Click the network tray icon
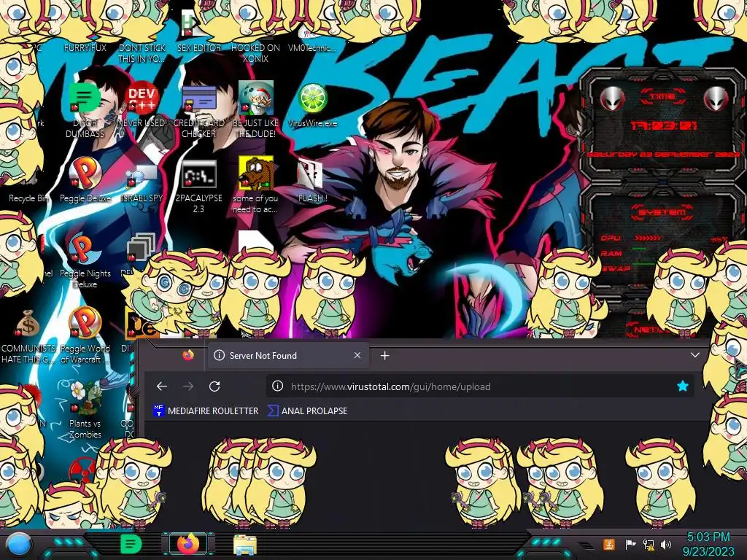The height and width of the screenshot is (560, 747). coord(649,544)
